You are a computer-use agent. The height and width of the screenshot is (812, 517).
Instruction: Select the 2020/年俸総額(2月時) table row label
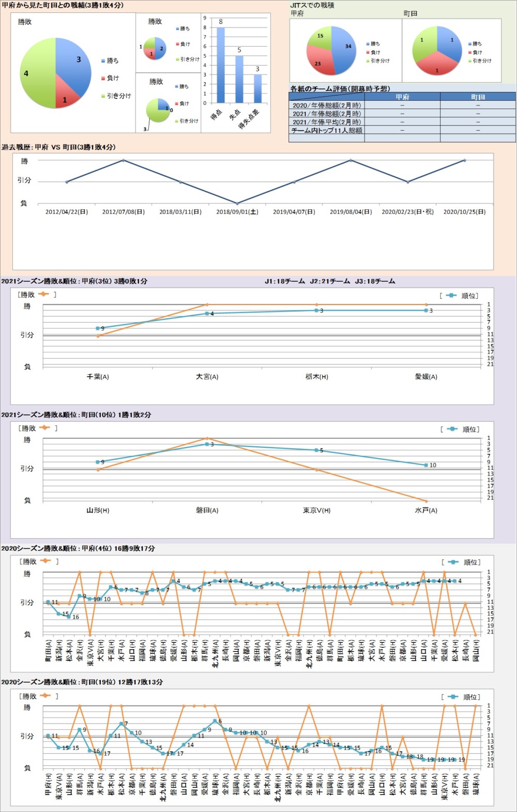[327, 105]
